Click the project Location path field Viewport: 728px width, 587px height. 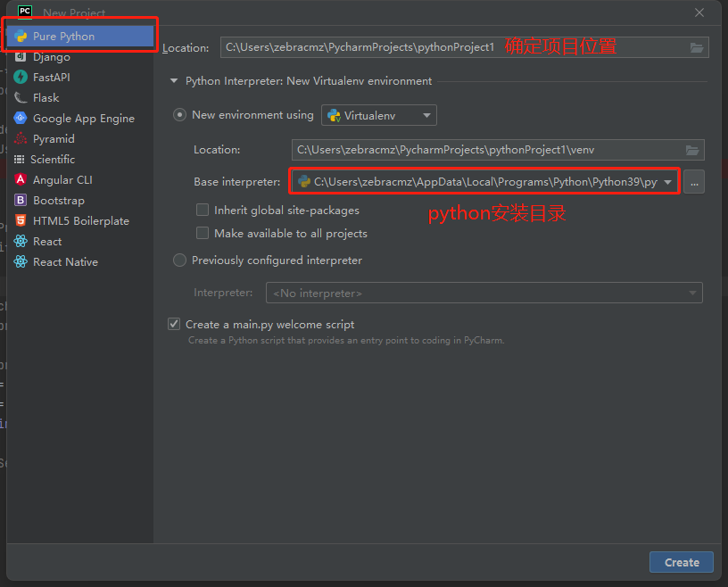[x=464, y=47]
